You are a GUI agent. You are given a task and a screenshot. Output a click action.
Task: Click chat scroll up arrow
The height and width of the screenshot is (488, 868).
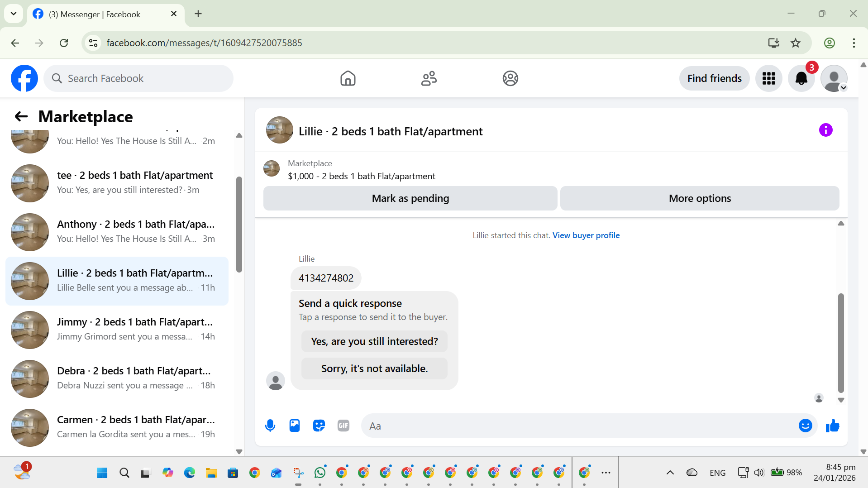[x=841, y=223]
